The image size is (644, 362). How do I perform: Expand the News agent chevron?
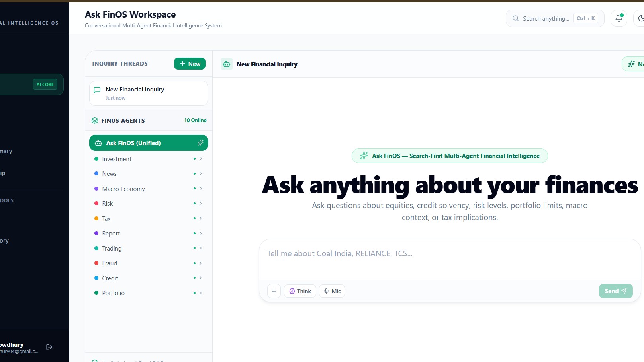200,174
